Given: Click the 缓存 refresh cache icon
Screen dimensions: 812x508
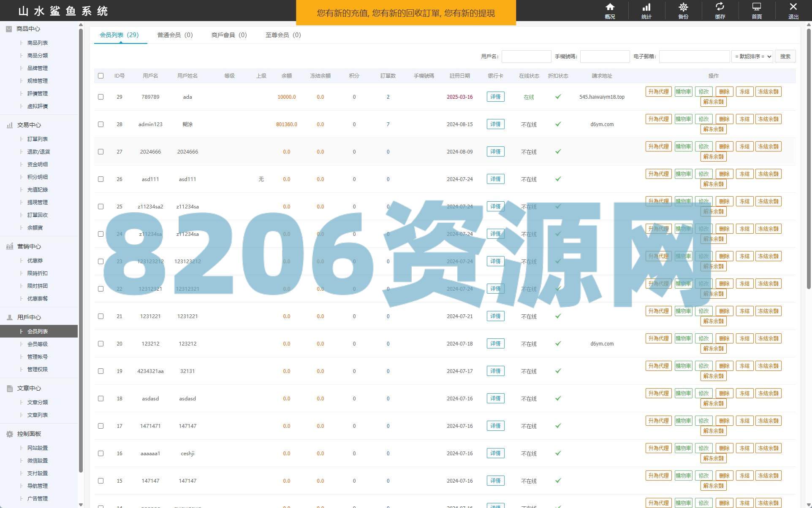Looking at the screenshot, I should pyautogui.click(x=720, y=7).
